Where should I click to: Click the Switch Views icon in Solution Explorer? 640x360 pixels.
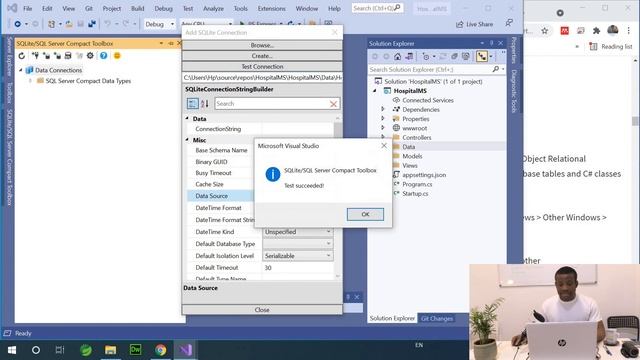tap(409, 57)
